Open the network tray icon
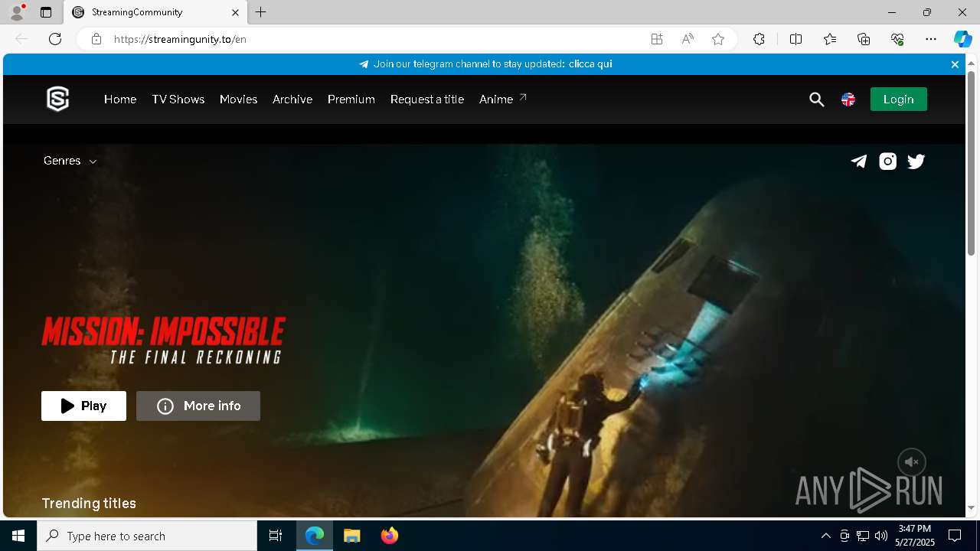This screenshot has height=551, width=980. [x=863, y=536]
